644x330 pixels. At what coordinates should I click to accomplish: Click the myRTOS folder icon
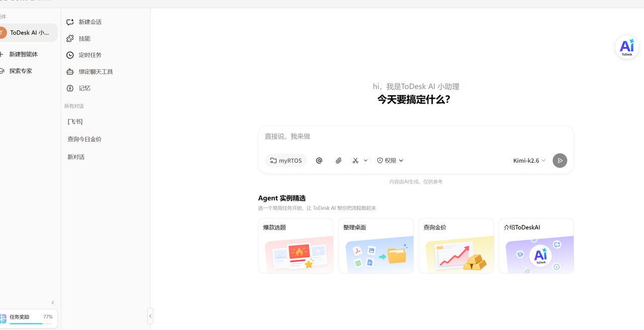click(x=273, y=160)
